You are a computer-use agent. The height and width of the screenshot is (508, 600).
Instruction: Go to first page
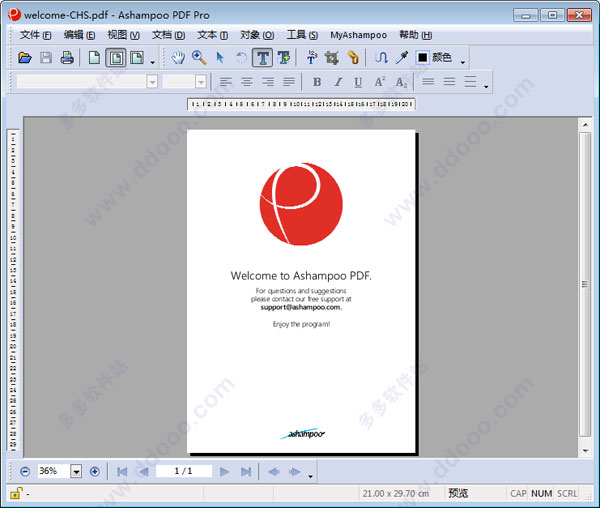(x=122, y=472)
